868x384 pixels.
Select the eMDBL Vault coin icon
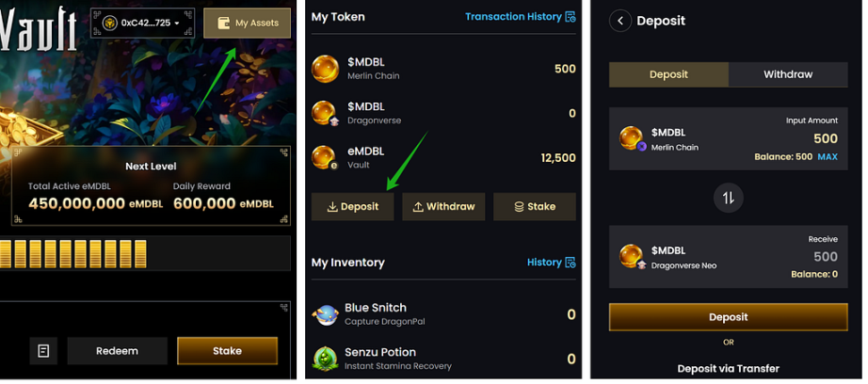(325, 158)
